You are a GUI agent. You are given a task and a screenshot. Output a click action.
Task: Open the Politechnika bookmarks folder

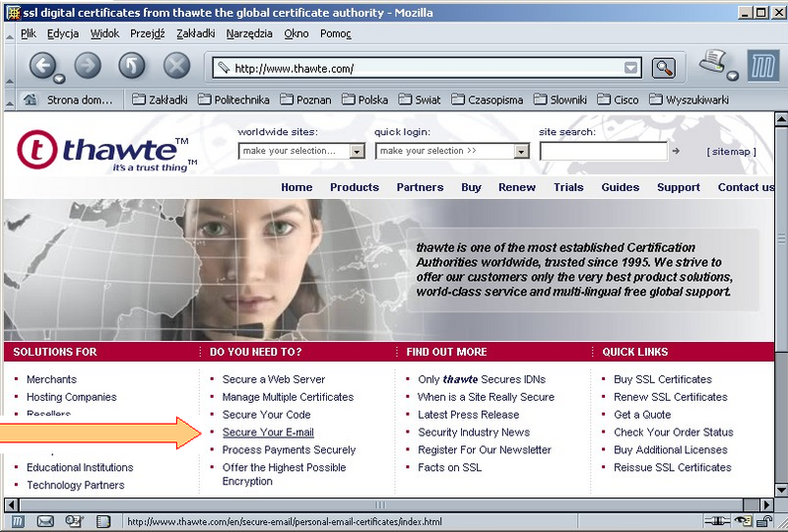pyautogui.click(x=233, y=100)
